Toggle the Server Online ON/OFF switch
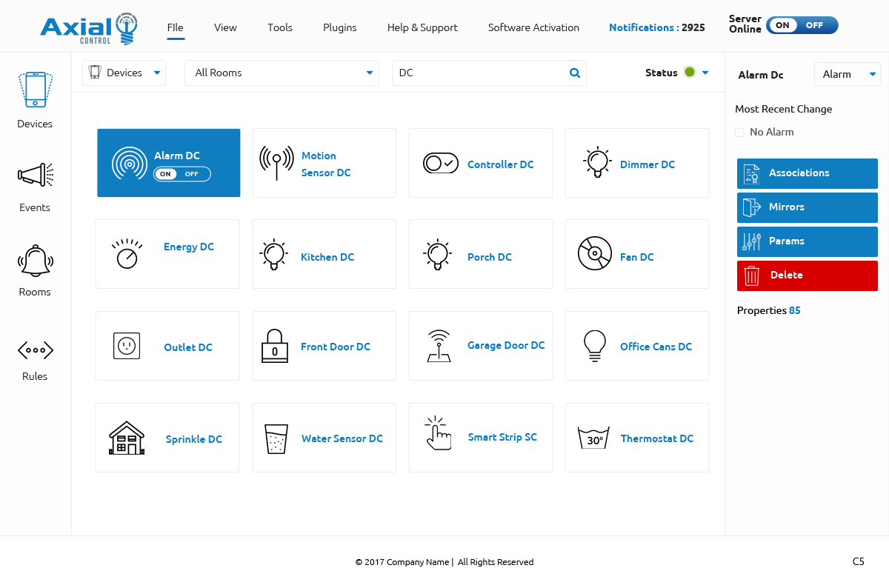 tap(802, 25)
